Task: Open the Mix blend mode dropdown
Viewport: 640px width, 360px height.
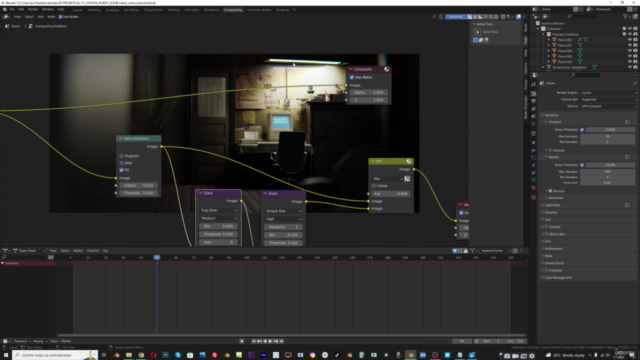Action: point(387,179)
